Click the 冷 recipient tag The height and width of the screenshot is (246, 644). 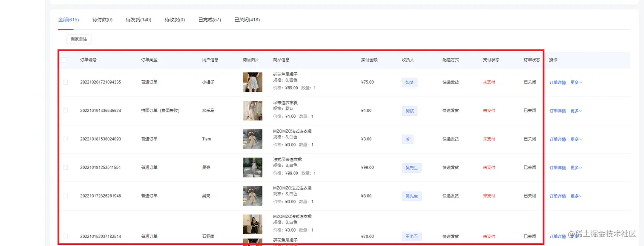[407, 139]
